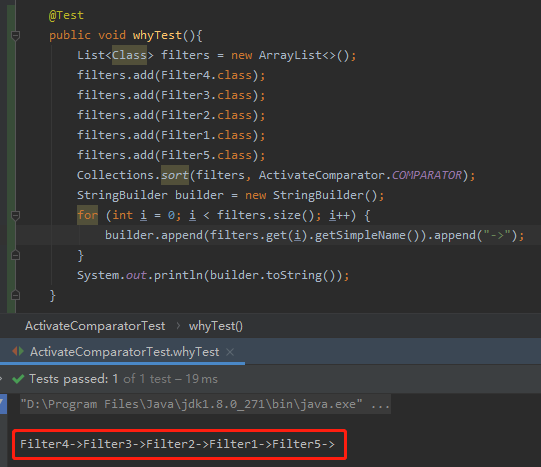Screen dimensions: 541x467
Task: Click the highlighted for keyword
Action: tap(87, 215)
